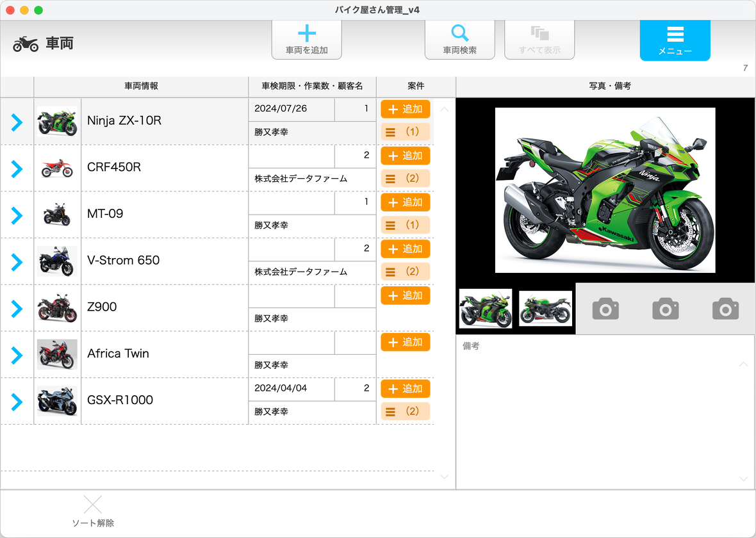Select the first Ninja photo thumbnail
756x538 pixels.
pos(485,309)
